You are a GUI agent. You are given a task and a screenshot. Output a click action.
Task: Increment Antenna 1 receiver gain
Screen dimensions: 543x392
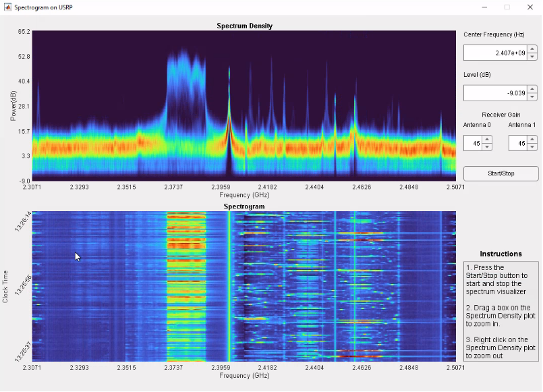click(532, 140)
